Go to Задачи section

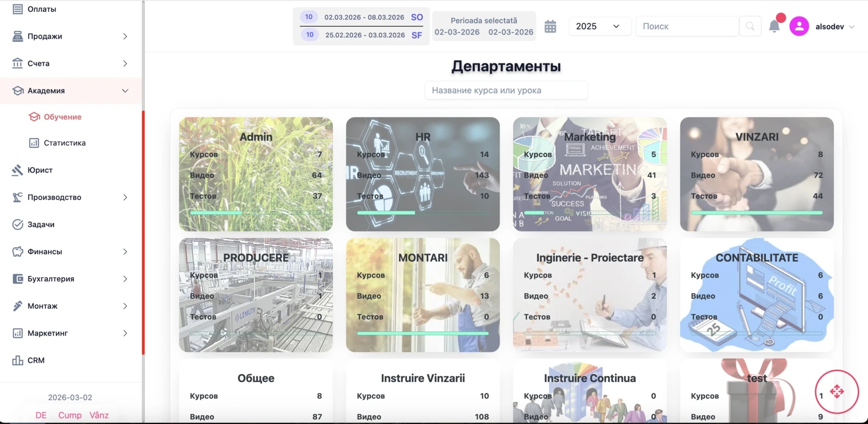41,224
